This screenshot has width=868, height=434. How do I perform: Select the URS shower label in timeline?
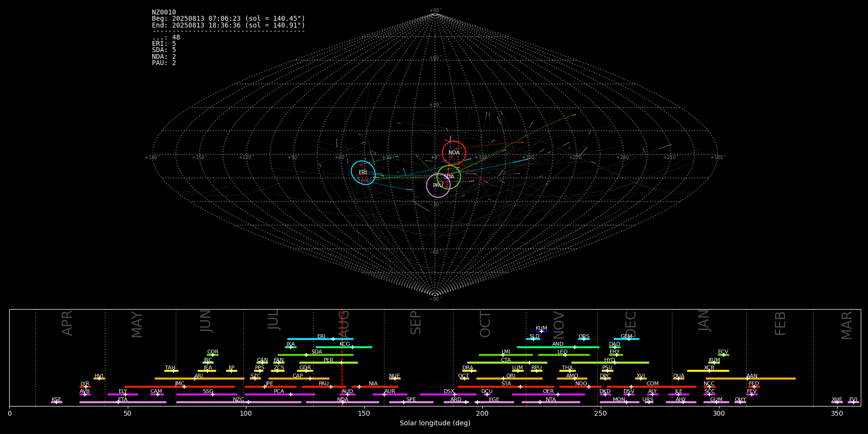coord(648,400)
